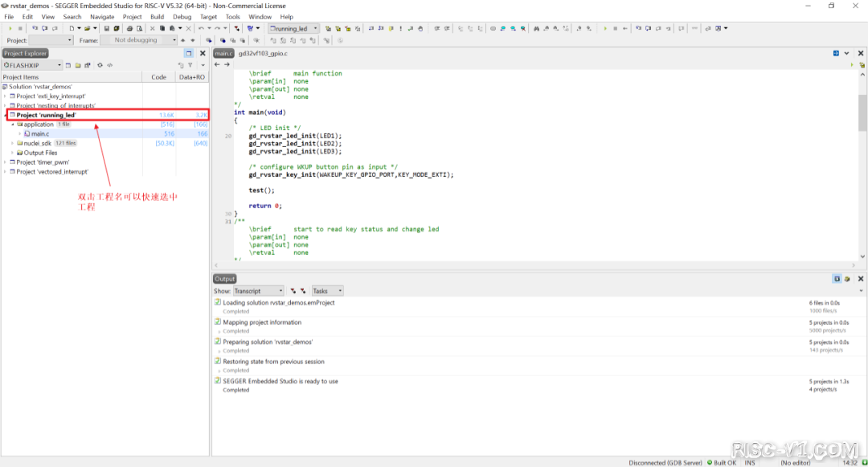
Task: Click the Save All toolbar icon
Action: 117,28
